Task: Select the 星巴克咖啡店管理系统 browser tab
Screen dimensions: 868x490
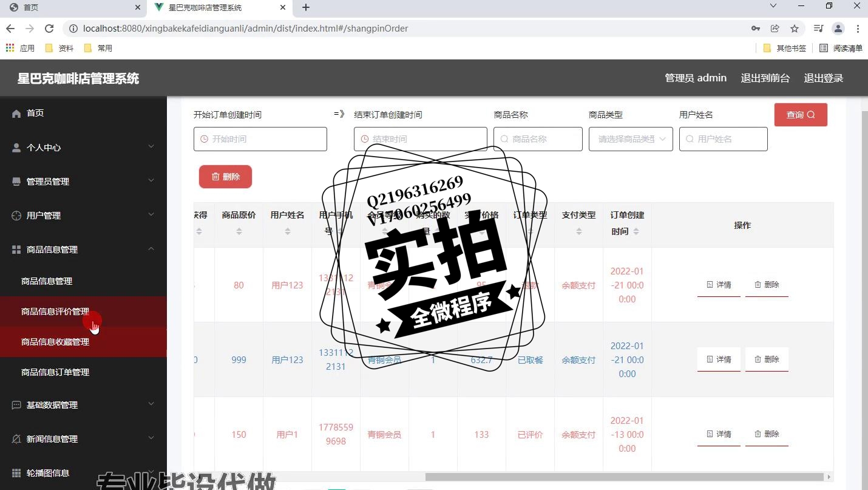Action: tap(219, 8)
